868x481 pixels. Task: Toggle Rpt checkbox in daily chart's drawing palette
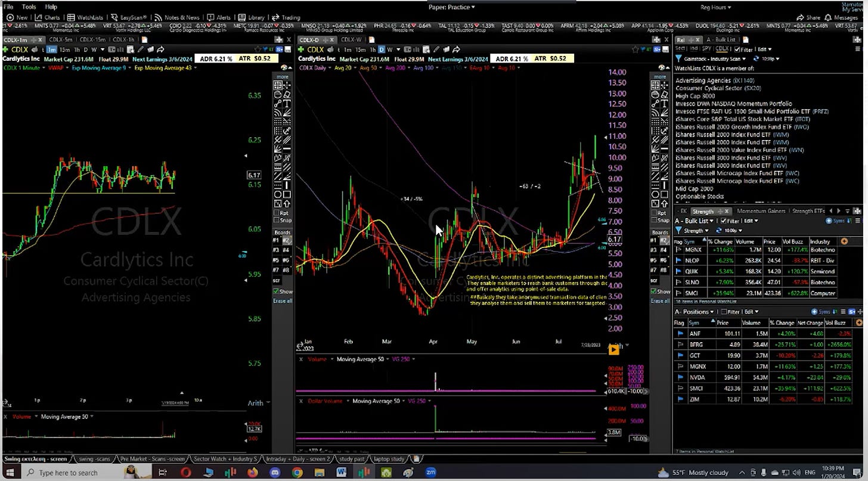654,213
